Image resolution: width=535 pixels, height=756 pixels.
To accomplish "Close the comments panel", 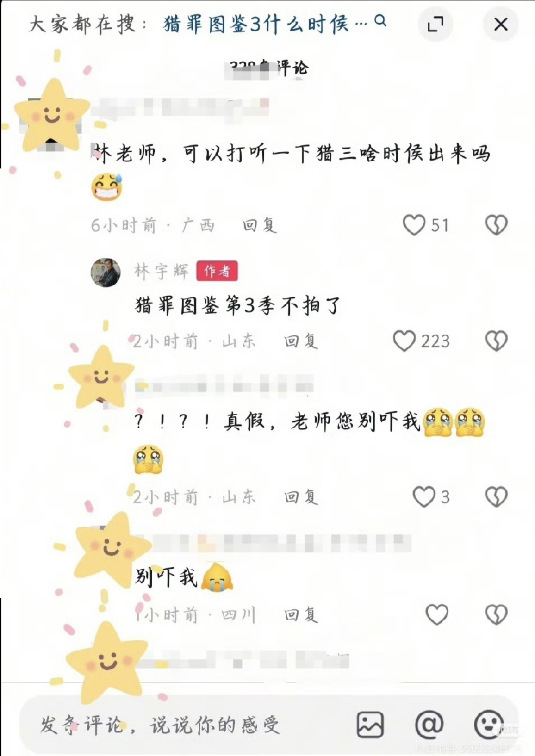I will pos(501,24).
